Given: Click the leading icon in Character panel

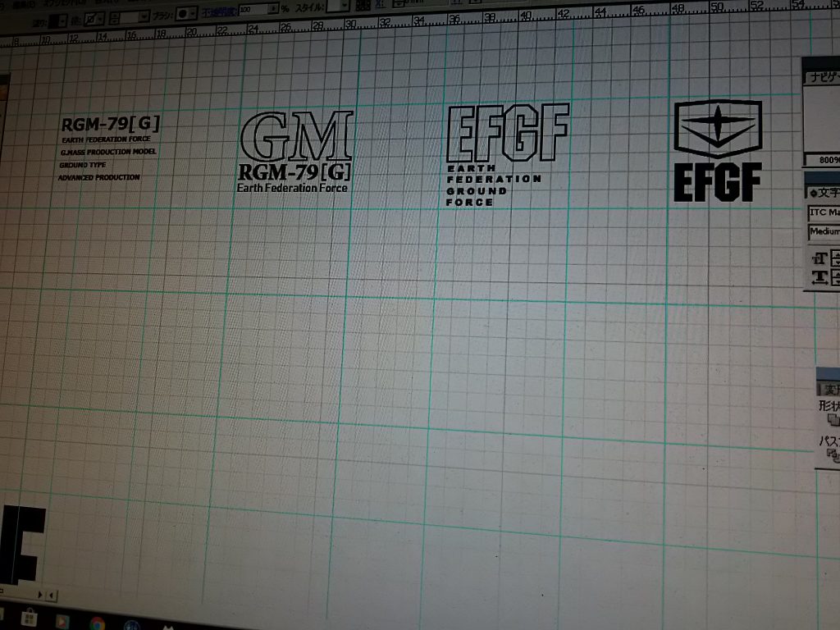Looking at the screenshot, I should pyautogui.click(x=817, y=277).
